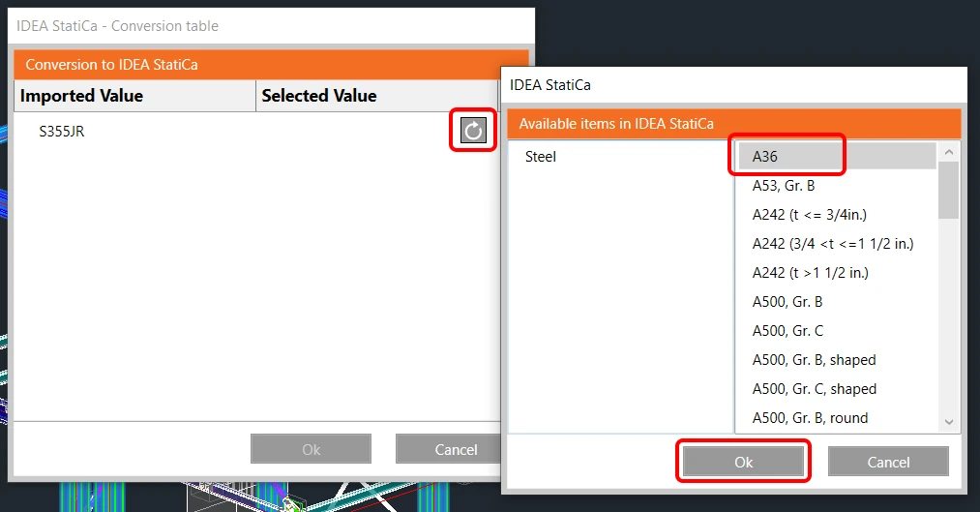Select A53, Gr. B material
This screenshot has height=512, width=980.
click(x=837, y=186)
